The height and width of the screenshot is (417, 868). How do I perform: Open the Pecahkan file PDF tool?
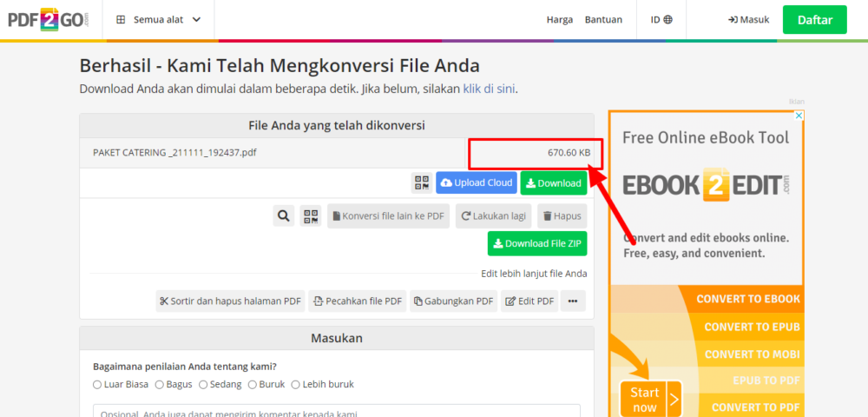pos(357,301)
